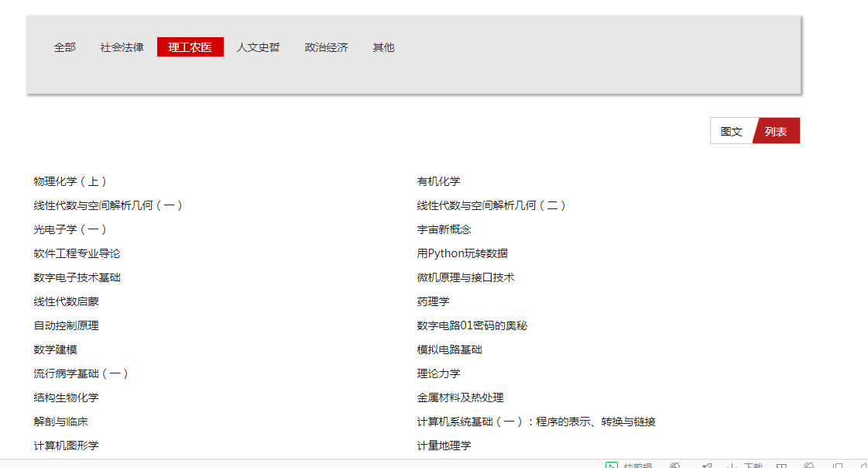Open 流行病学基础（一） course
The image size is (868, 468).
(81, 373)
